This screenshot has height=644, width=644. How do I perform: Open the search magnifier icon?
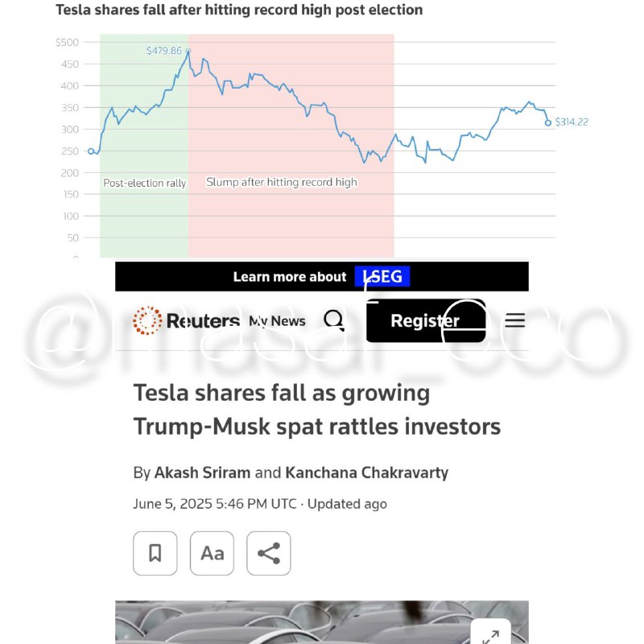(x=334, y=320)
